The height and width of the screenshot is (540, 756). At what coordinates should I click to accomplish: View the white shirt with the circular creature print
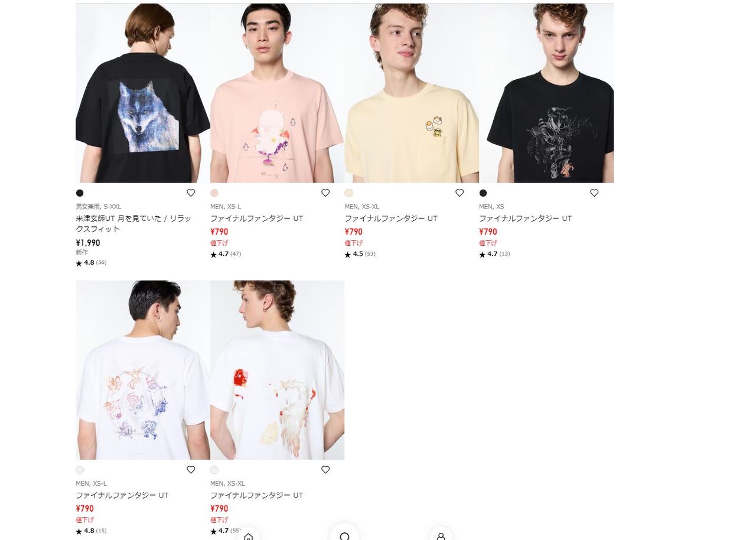click(x=143, y=370)
